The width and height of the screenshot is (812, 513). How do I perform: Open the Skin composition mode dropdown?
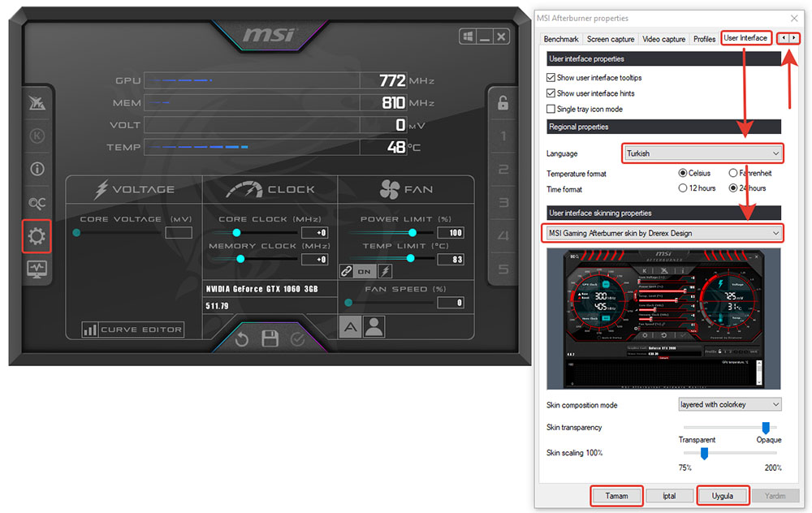(729, 404)
